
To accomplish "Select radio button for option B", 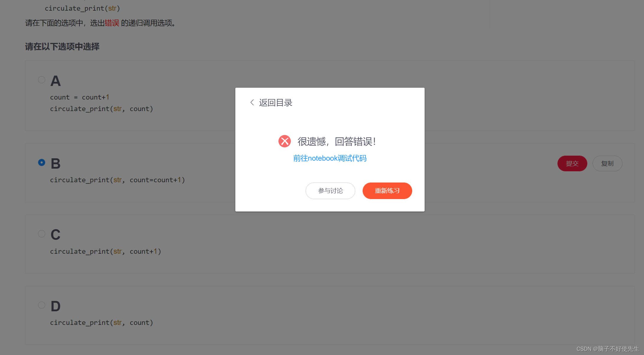I will (42, 162).
